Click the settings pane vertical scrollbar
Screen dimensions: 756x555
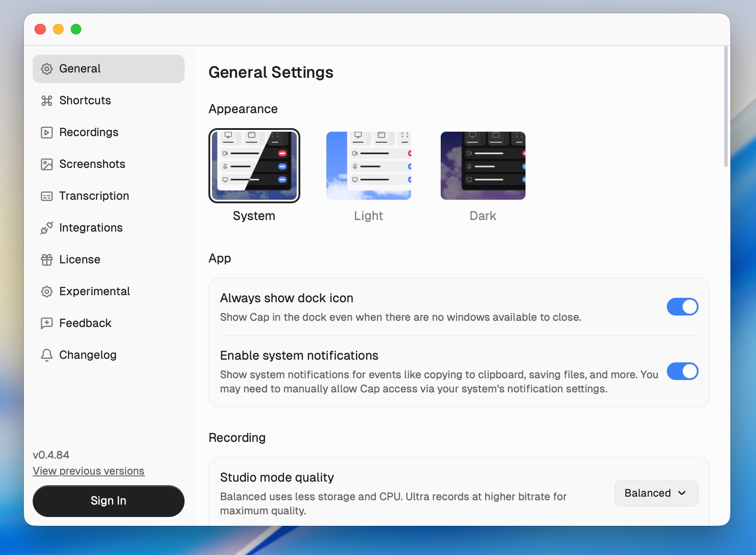point(726,107)
